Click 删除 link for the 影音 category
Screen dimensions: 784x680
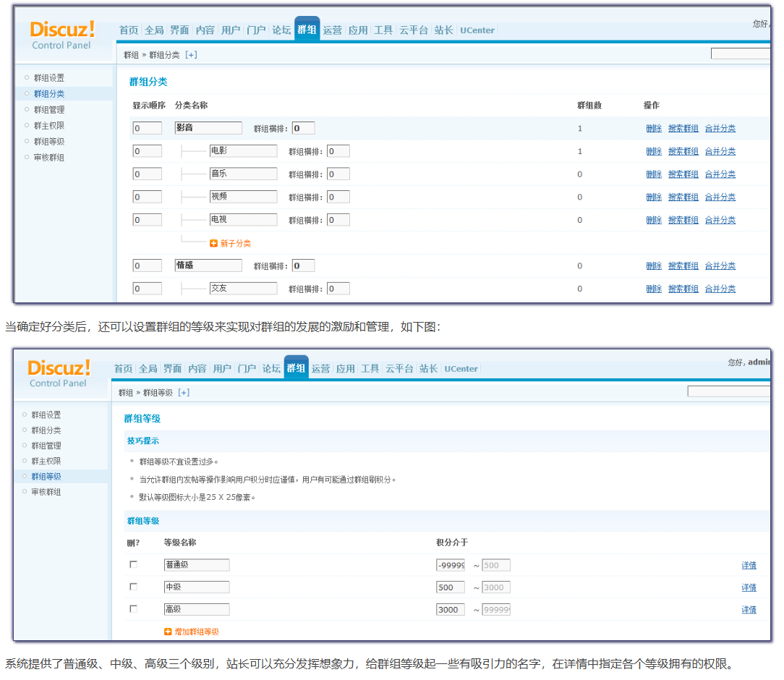coord(654,129)
